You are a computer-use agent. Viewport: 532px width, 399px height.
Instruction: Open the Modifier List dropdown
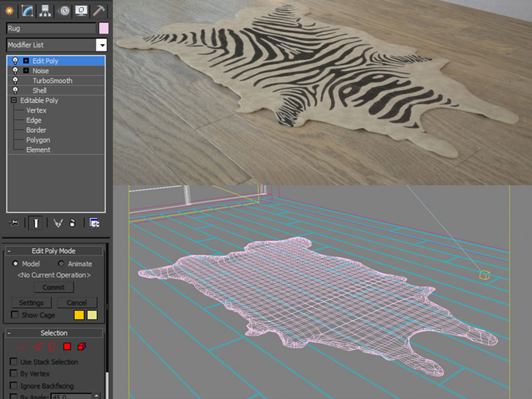[102, 45]
